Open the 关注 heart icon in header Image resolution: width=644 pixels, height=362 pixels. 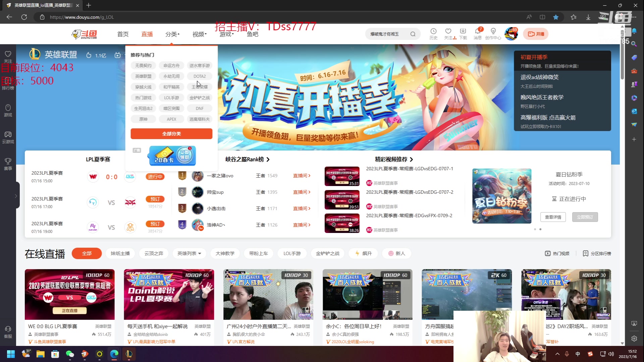[x=448, y=34]
